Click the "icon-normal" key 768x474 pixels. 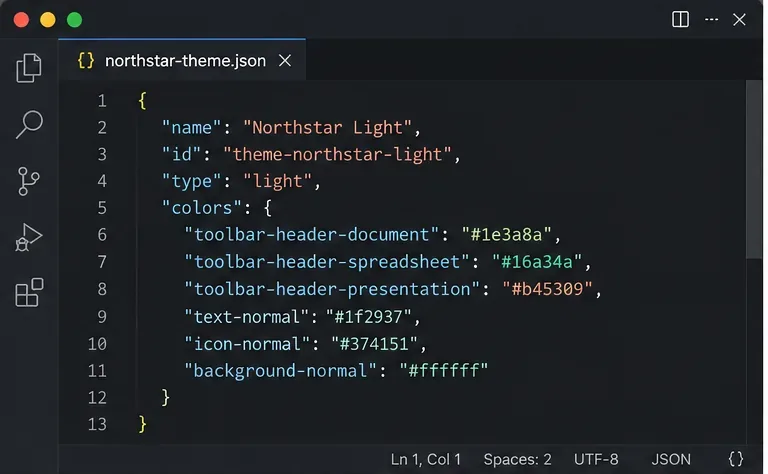pos(247,344)
